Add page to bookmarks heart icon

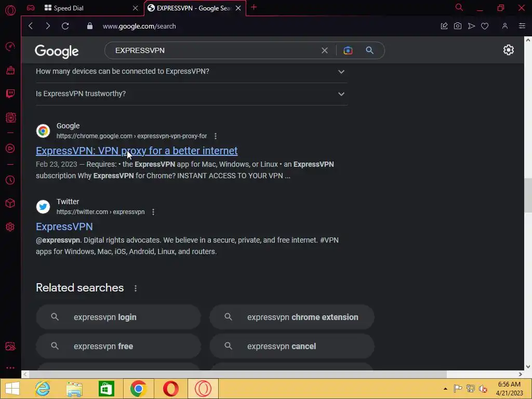pyautogui.click(x=485, y=26)
